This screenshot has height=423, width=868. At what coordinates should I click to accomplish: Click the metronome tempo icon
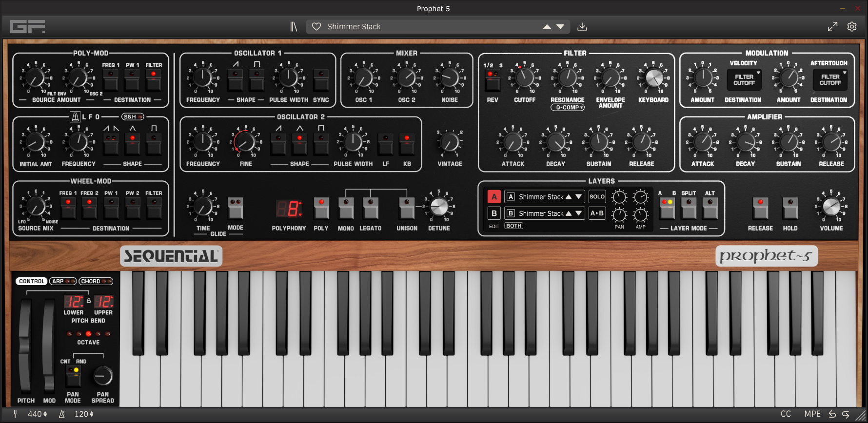click(x=62, y=414)
